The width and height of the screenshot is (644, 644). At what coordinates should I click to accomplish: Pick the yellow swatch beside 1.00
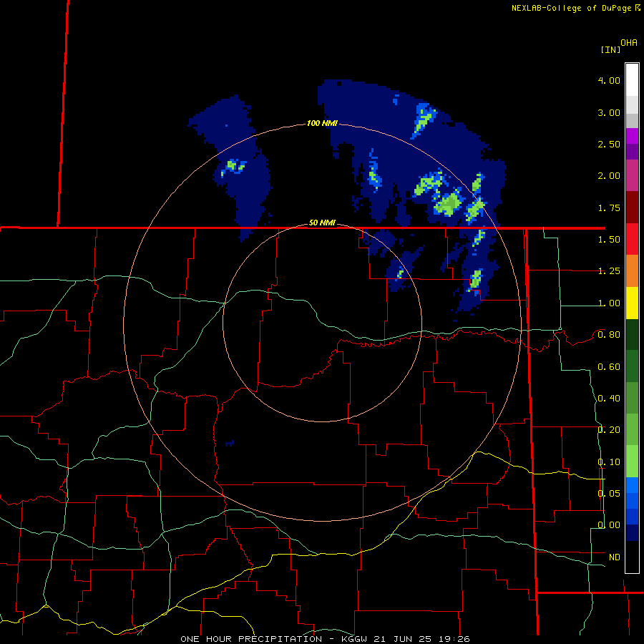(632, 303)
